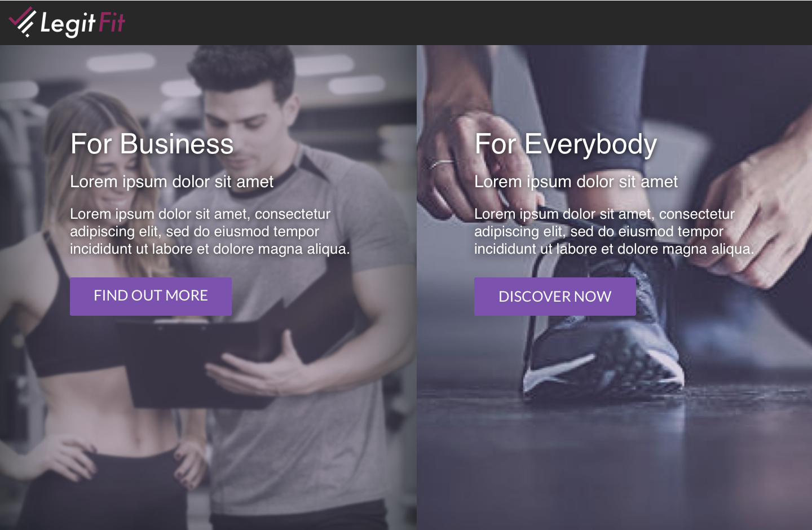This screenshot has width=812, height=530.
Task: Click the paragraph text beneath For Everybody
Action: (x=614, y=231)
